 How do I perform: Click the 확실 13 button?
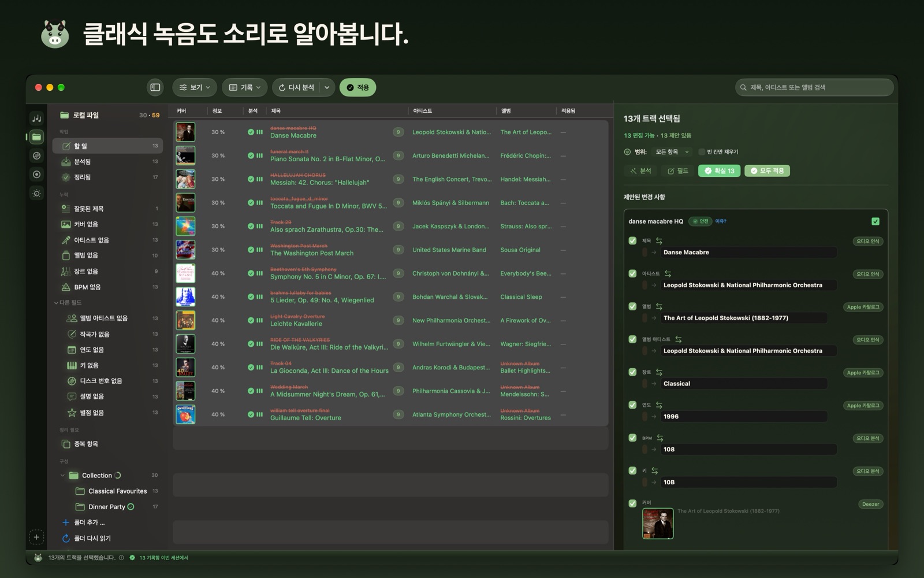coord(719,171)
